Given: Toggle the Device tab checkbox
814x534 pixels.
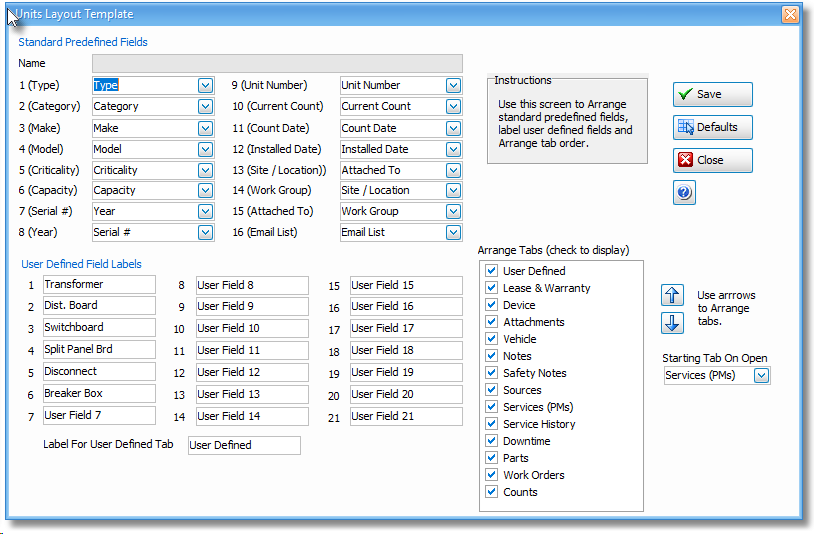Looking at the screenshot, I should point(491,305).
